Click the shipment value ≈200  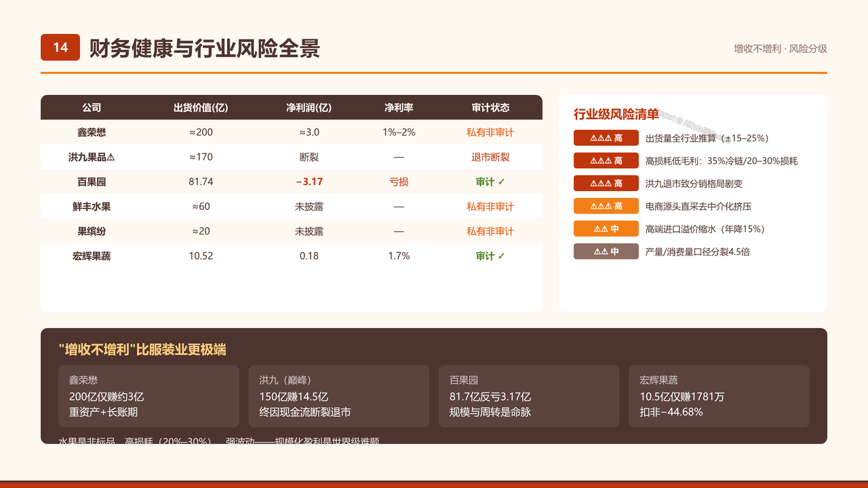[201, 132]
